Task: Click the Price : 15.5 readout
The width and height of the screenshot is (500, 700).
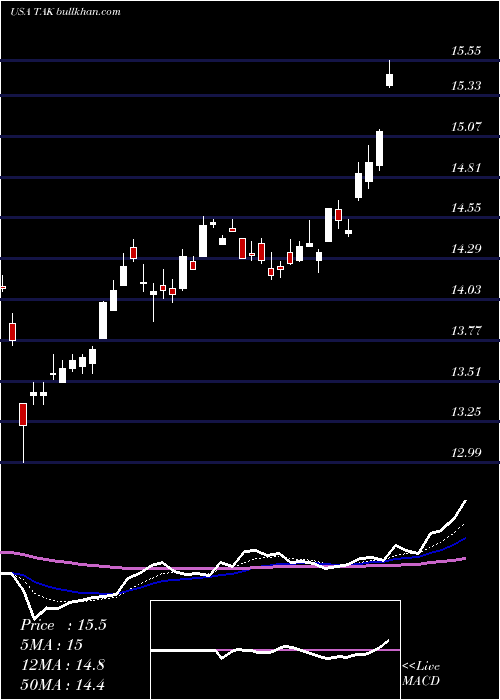Action: (63, 625)
